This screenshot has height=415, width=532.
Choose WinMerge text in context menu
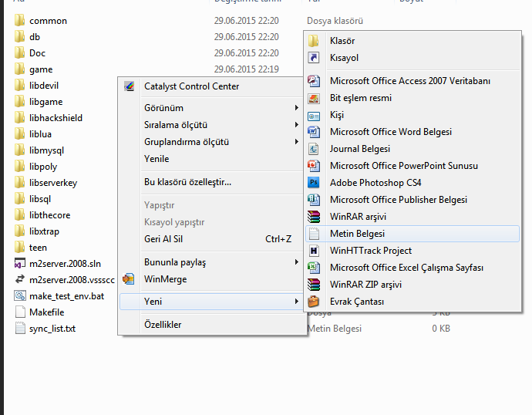pos(166,279)
